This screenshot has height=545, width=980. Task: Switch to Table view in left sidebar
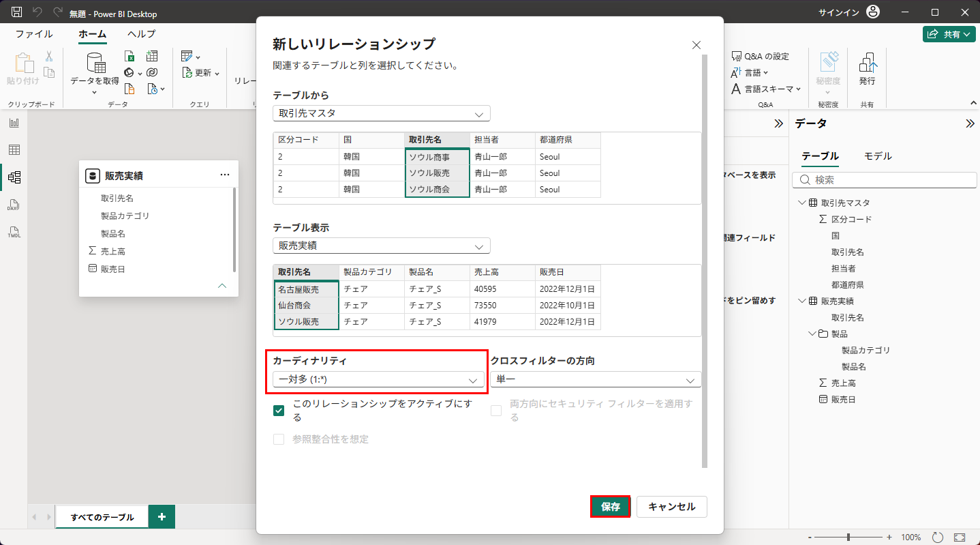coord(14,150)
